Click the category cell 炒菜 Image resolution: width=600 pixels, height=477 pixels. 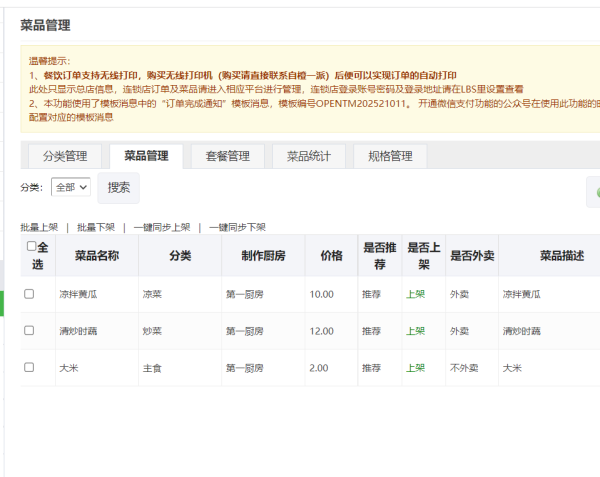point(152,331)
